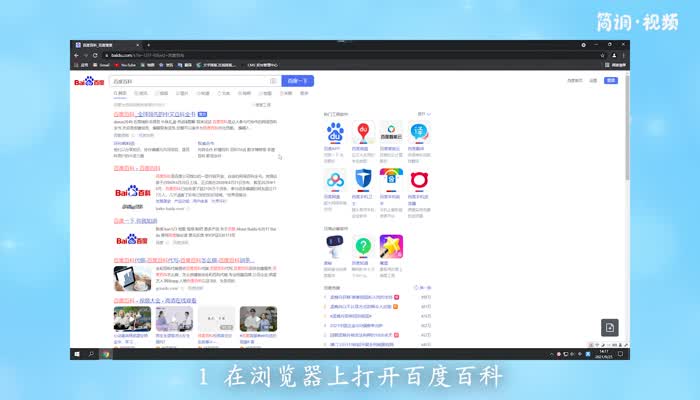Viewport: 700px width, 400px height.
Task: Open the Chrome three-dot menu
Action: 623,54
